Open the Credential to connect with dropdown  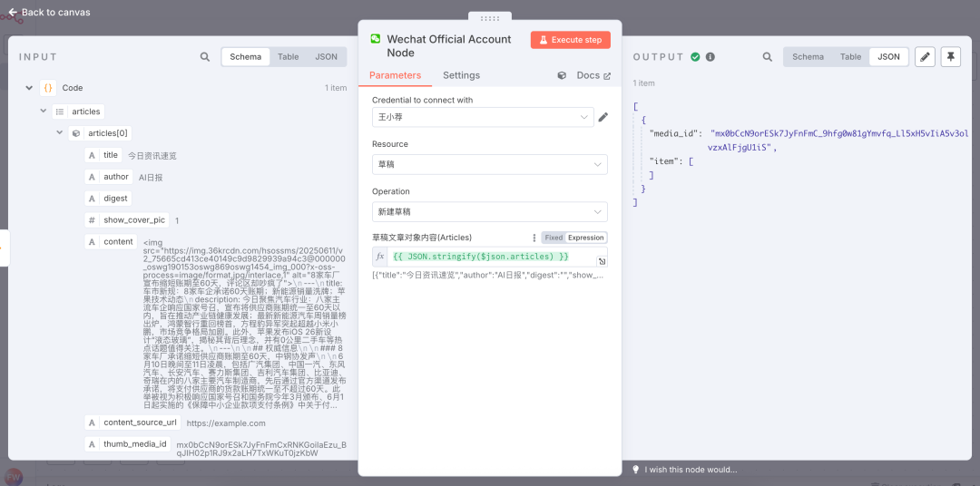tap(483, 117)
